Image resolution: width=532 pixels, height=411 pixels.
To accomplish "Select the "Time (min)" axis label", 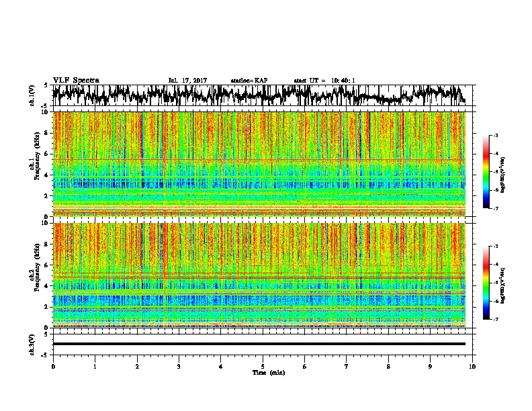I will tap(269, 373).
